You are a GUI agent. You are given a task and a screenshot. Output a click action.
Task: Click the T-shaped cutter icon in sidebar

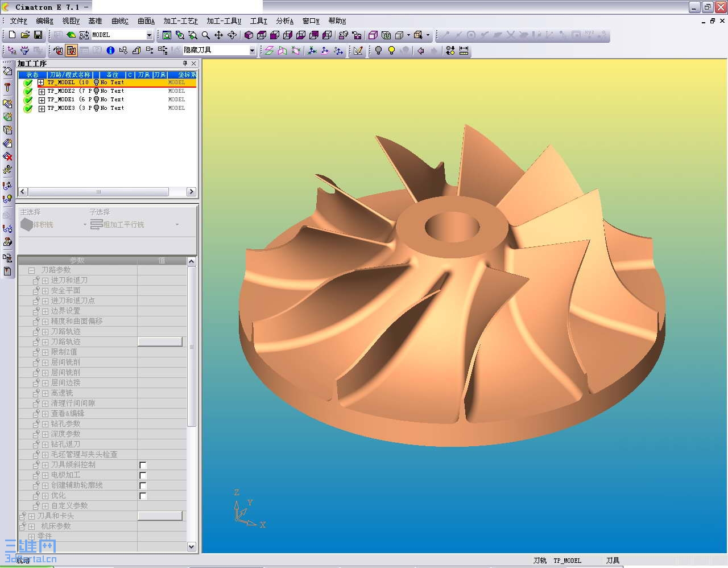click(7, 87)
